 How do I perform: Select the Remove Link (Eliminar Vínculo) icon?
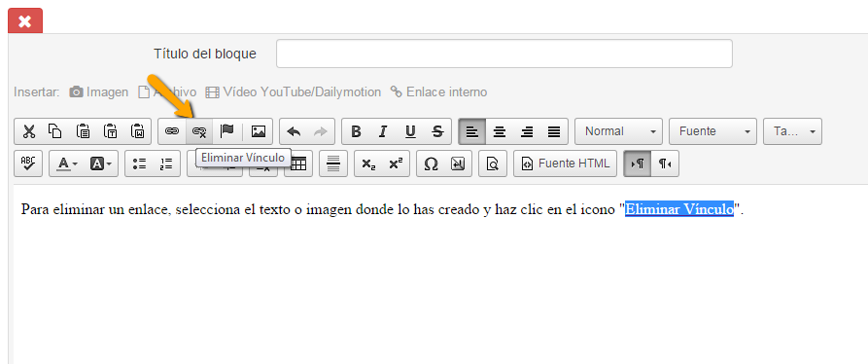point(199,131)
